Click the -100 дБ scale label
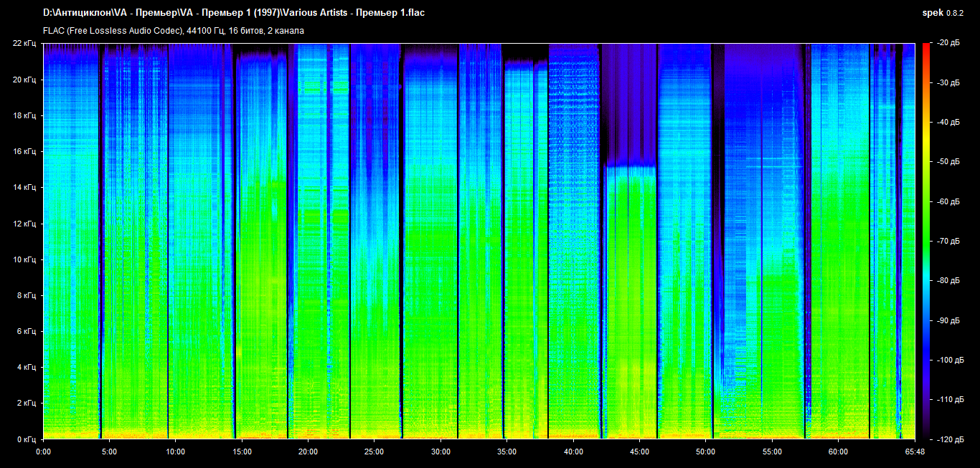The width and height of the screenshot is (980, 468). [950, 360]
